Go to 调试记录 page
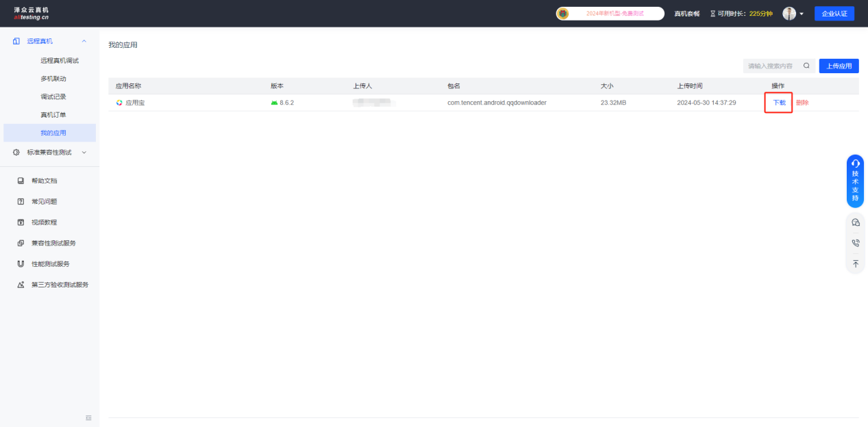Screen dimensions: 868x427 (x=53, y=96)
